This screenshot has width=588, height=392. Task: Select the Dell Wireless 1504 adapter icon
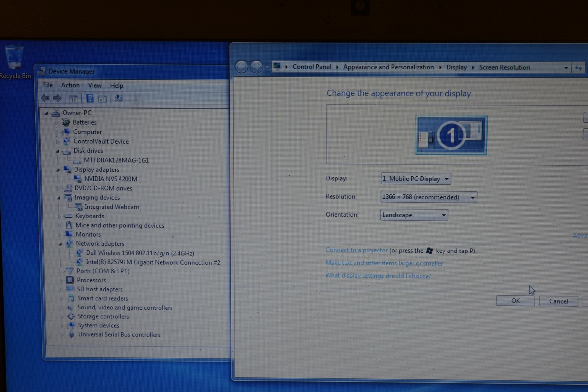click(x=79, y=253)
